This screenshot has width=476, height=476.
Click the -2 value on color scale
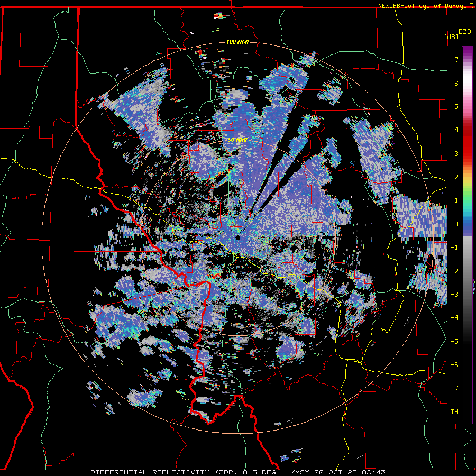[454, 271]
